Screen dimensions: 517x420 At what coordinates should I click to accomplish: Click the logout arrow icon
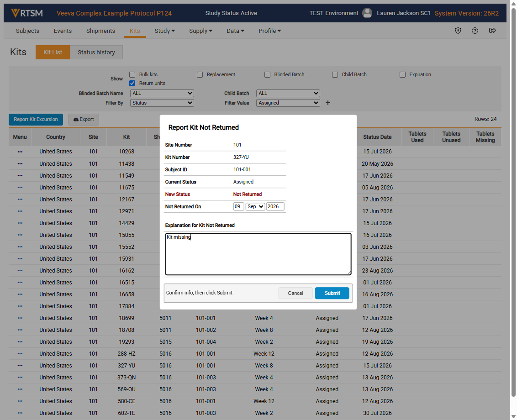(492, 31)
